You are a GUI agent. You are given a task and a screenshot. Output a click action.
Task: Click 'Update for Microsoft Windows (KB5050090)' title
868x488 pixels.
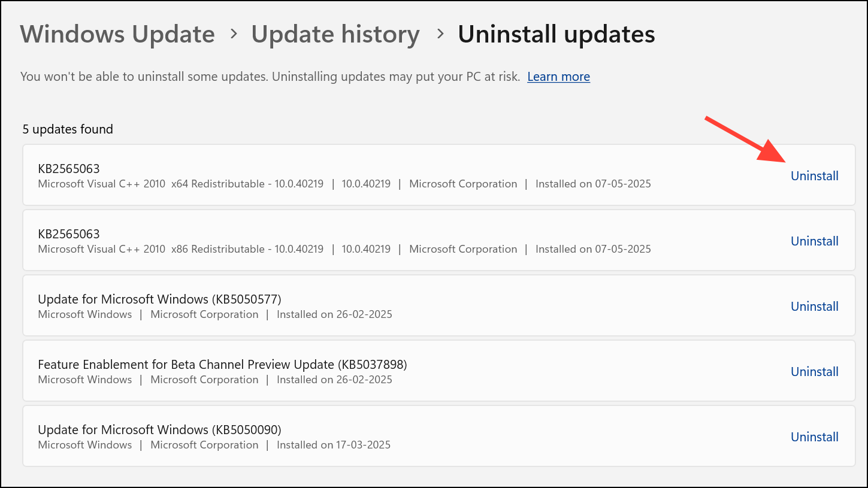pyautogui.click(x=159, y=429)
